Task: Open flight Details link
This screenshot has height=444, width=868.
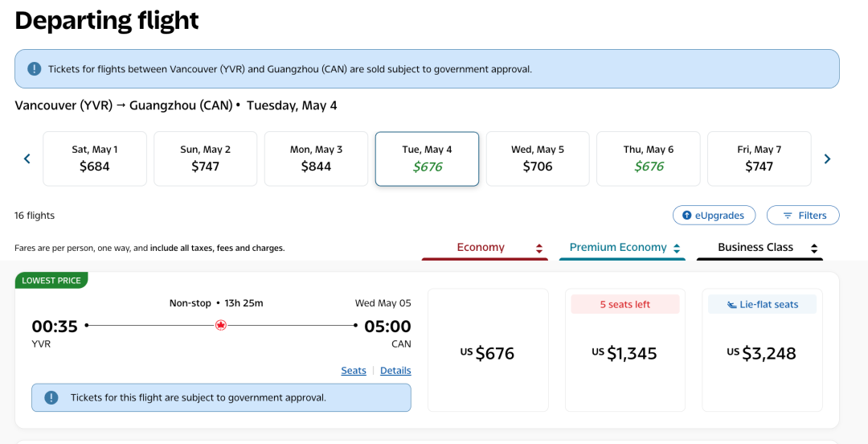Action: 395,370
